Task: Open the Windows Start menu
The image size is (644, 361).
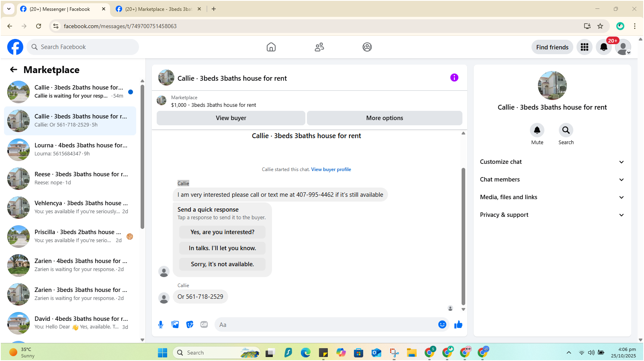Action: point(163,353)
